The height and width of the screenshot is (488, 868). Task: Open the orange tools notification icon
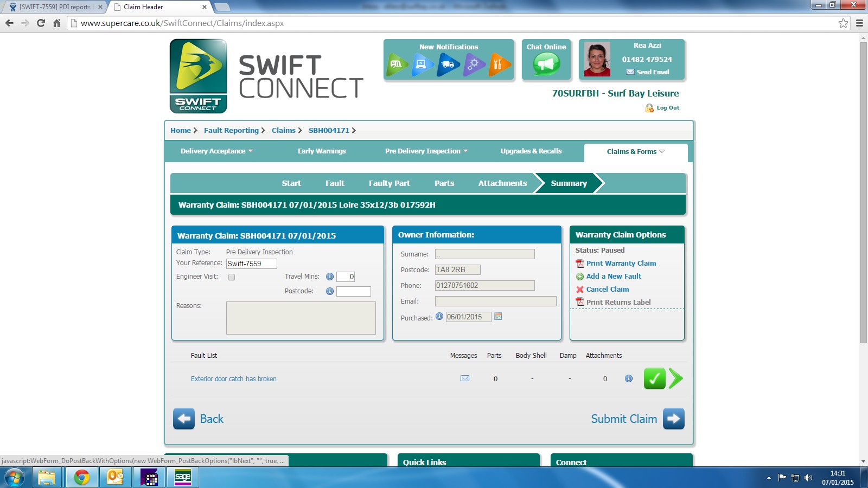tap(499, 65)
